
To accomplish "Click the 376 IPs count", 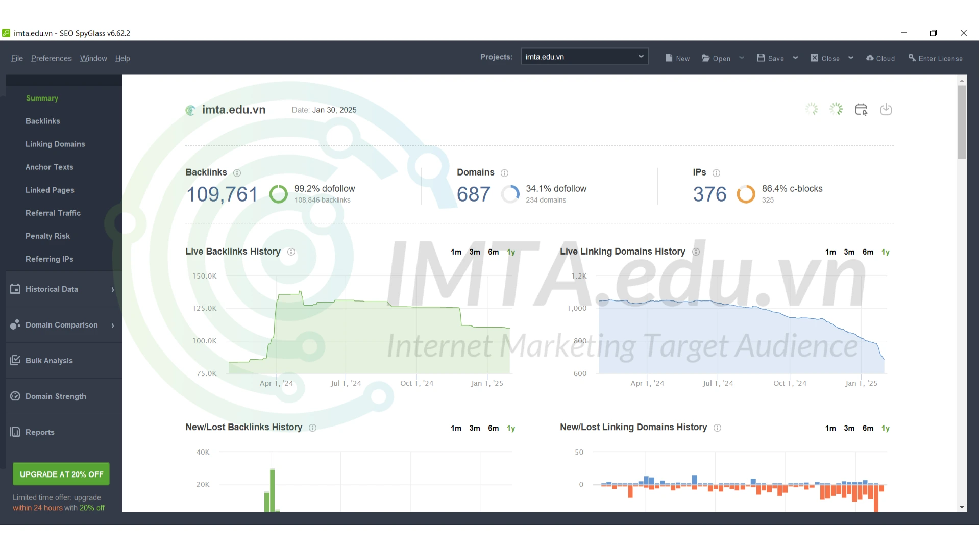I will click(709, 194).
